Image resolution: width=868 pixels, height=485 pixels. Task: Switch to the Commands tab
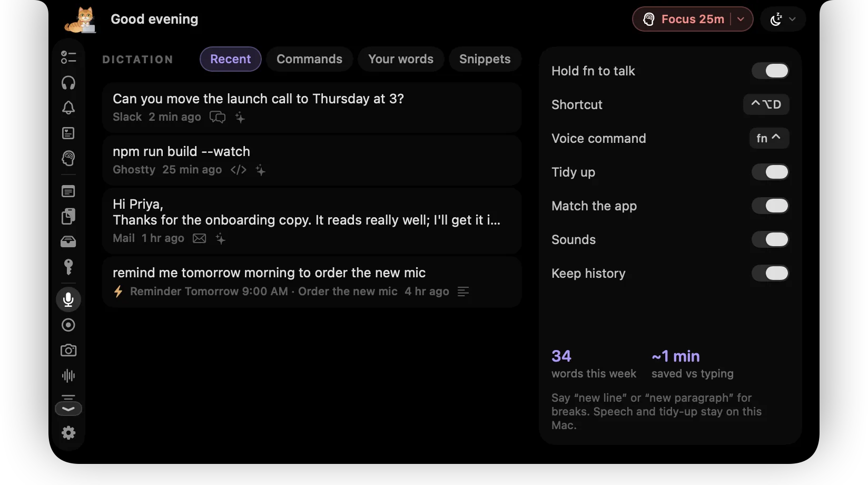[x=310, y=59]
